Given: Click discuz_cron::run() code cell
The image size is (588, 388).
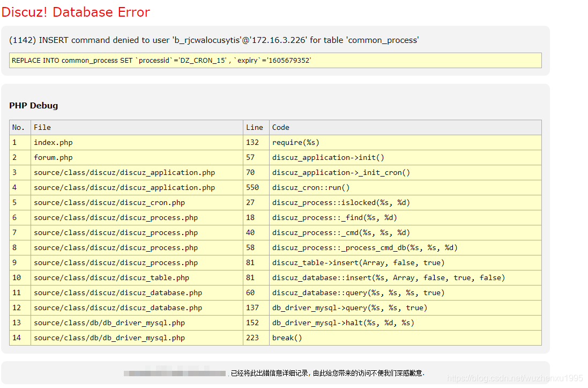Looking at the screenshot, I should (x=405, y=188).
